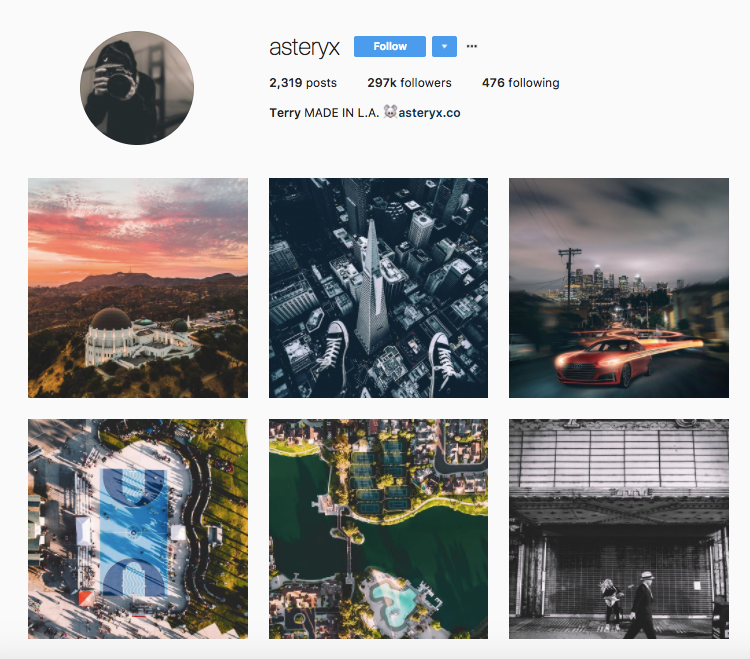The image size is (750, 659).
Task: Expand the suggested accounts dropdown arrow
Action: tap(444, 46)
